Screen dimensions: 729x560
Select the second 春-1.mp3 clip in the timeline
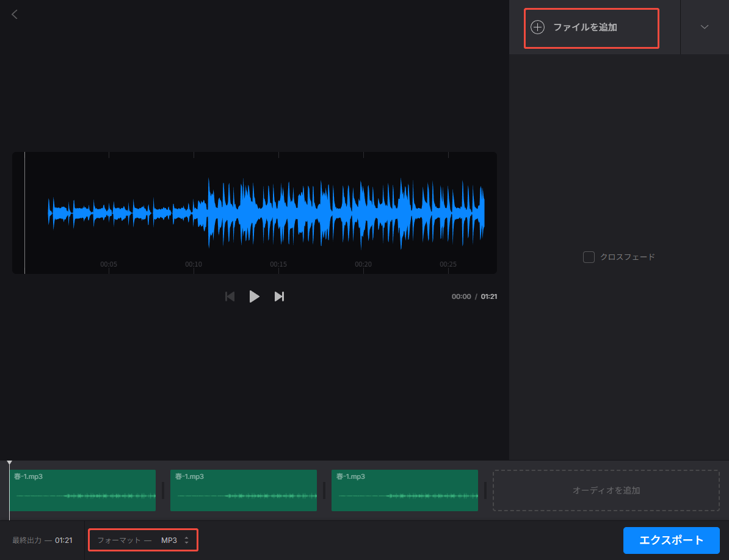[244, 490]
